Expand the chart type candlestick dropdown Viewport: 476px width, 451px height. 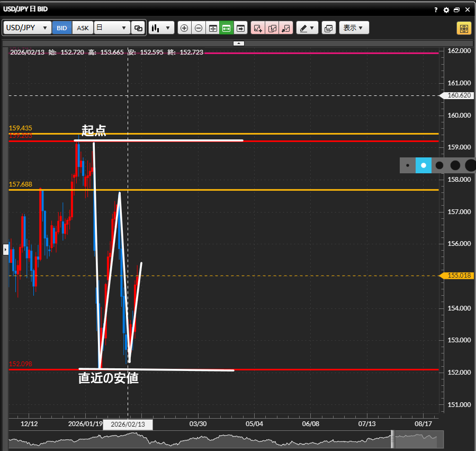click(x=161, y=28)
